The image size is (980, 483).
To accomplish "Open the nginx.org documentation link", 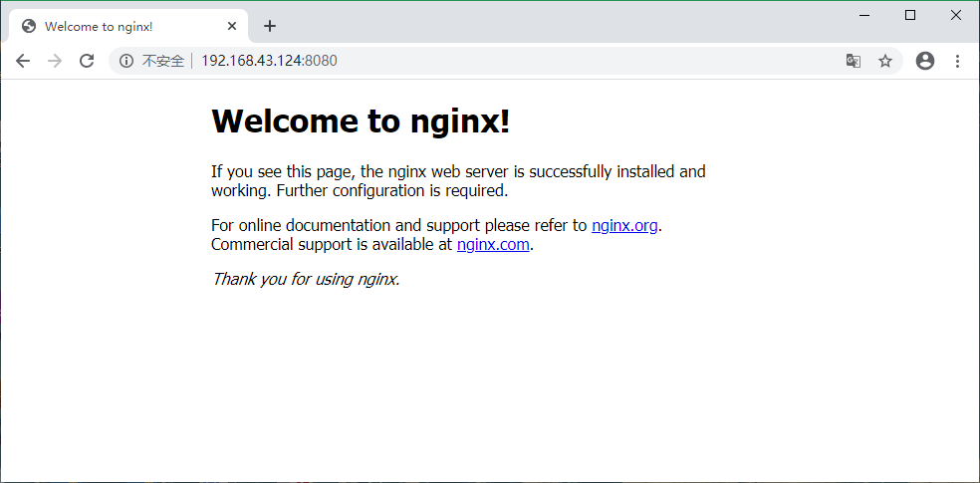I will pyautogui.click(x=624, y=225).
